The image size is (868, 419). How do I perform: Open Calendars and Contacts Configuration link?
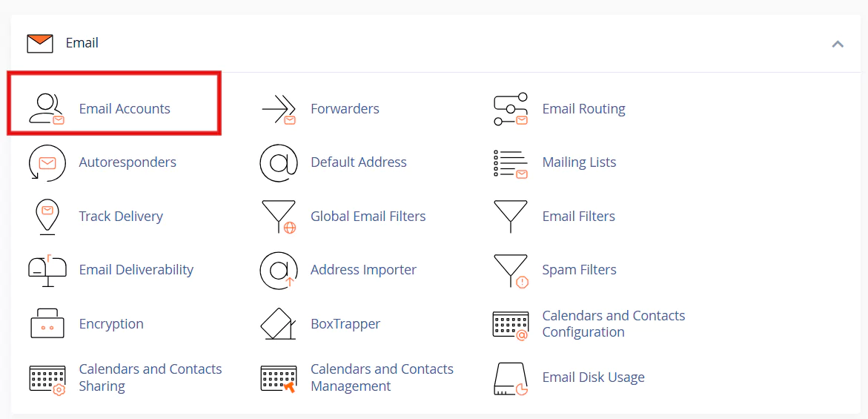click(613, 324)
